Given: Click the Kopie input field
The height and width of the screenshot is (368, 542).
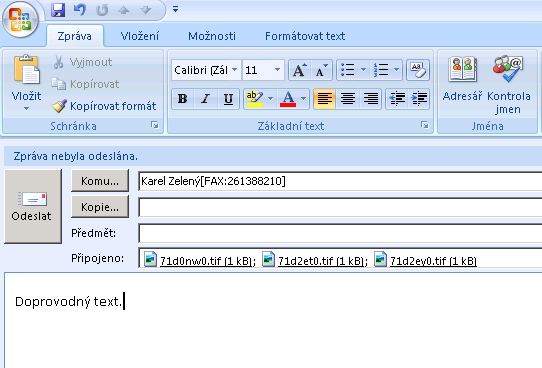Looking at the screenshot, I should pyautogui.click(x=340, y=207).
